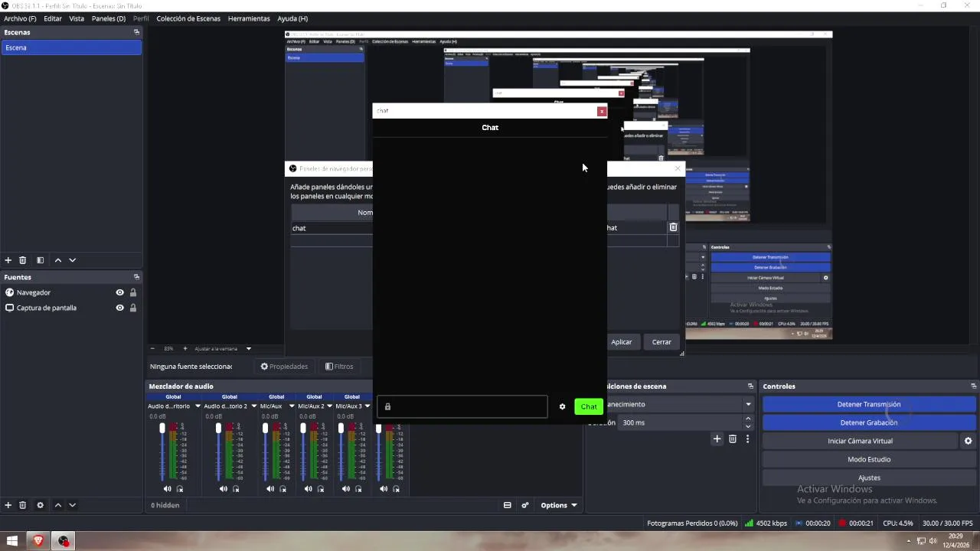Open transition properties three-dot menu

747,439
